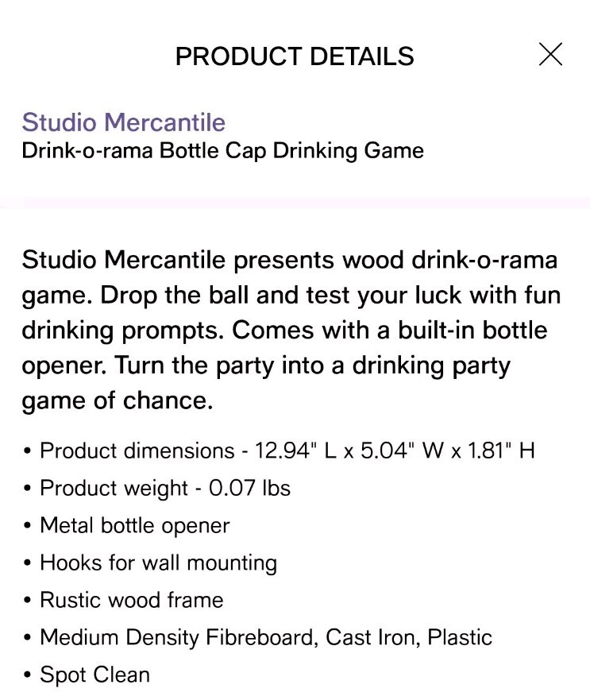The image size is (590, 700).
Task: Select the Drink-o-rama Bottle Cap Drinking Game title
Action: [222, 150]
